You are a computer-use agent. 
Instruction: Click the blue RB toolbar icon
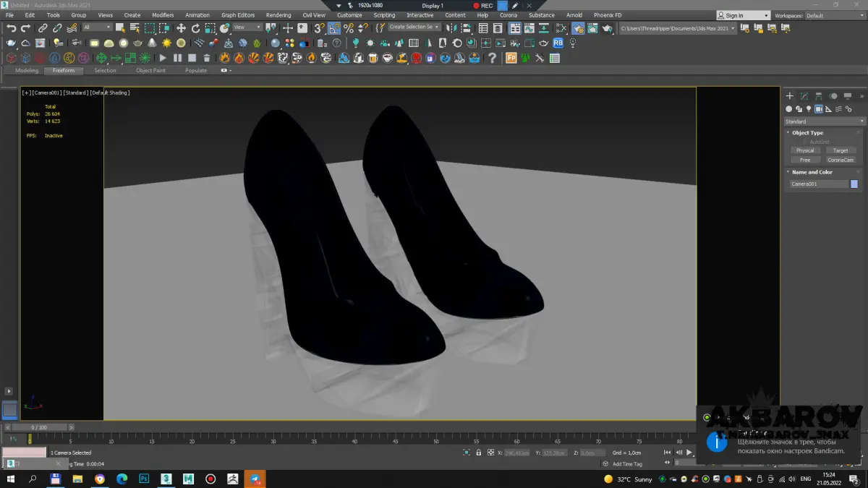[558, 43]
